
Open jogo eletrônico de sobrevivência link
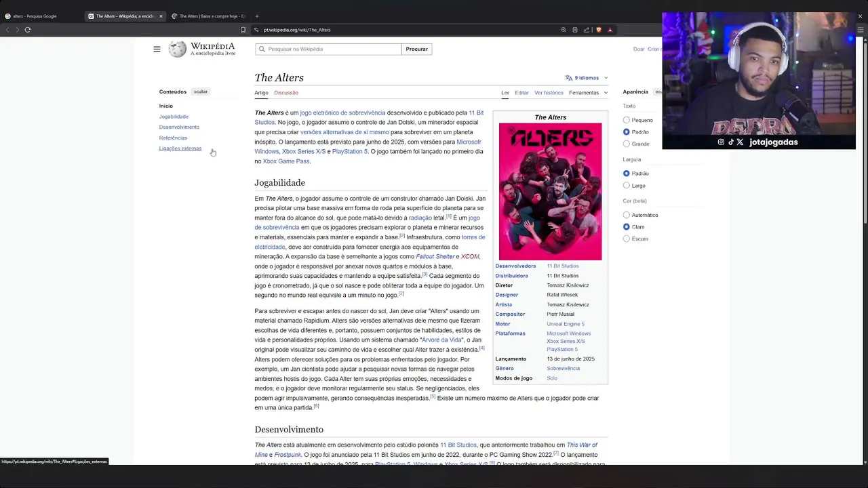click(342, 113)
